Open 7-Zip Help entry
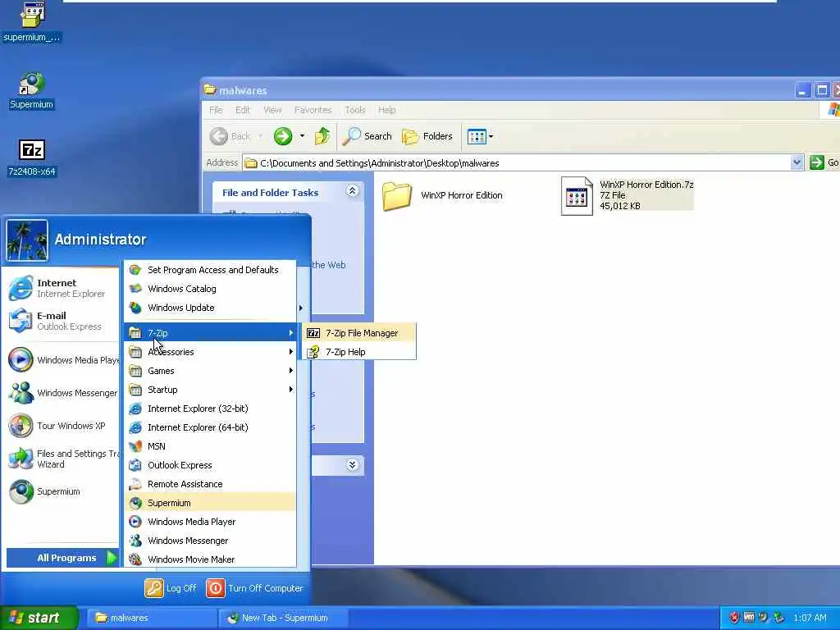The image size is (840, 630). (x=359, y=352)
